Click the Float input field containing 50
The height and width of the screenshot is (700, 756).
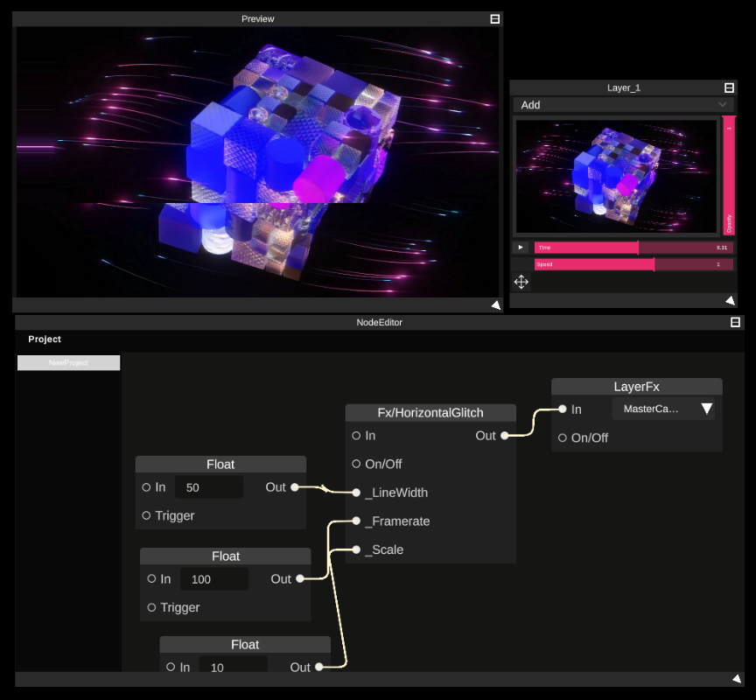pos(209,486)
